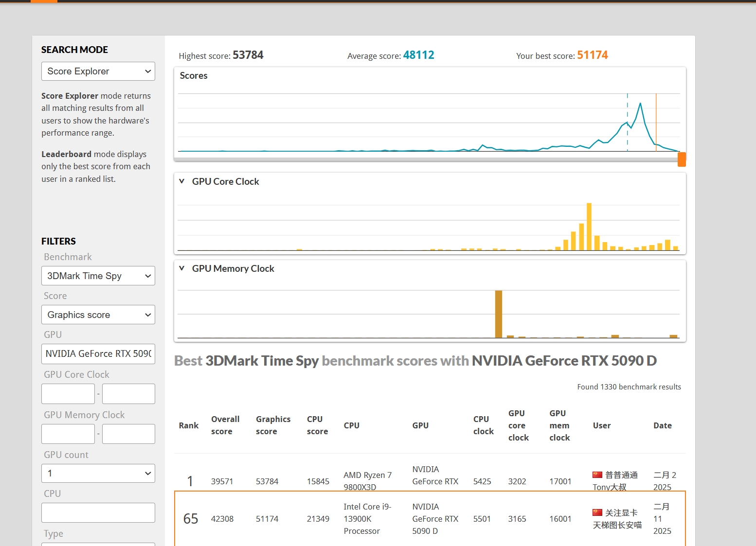Click the grey score range slider track
756x546 pixels.
coord(426,159)
